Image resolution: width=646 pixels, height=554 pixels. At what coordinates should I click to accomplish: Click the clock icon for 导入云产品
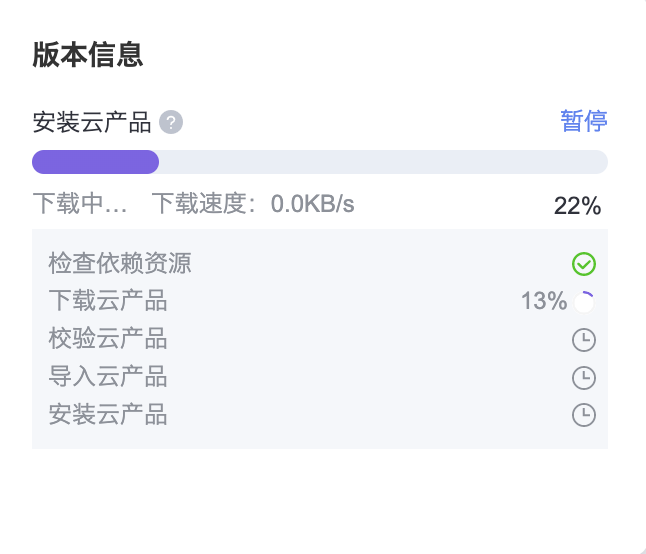tap(584, 378)
